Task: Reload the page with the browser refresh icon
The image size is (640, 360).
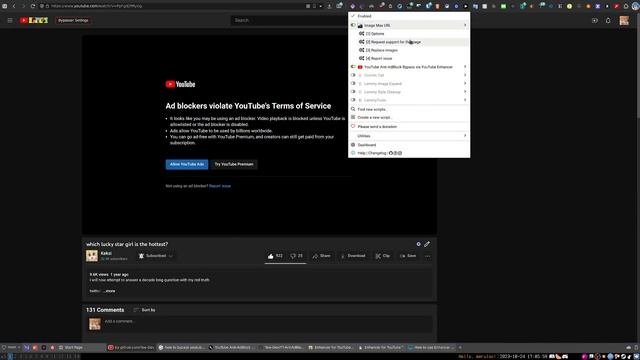Action: pyautogui.click(x=33, y=6)
